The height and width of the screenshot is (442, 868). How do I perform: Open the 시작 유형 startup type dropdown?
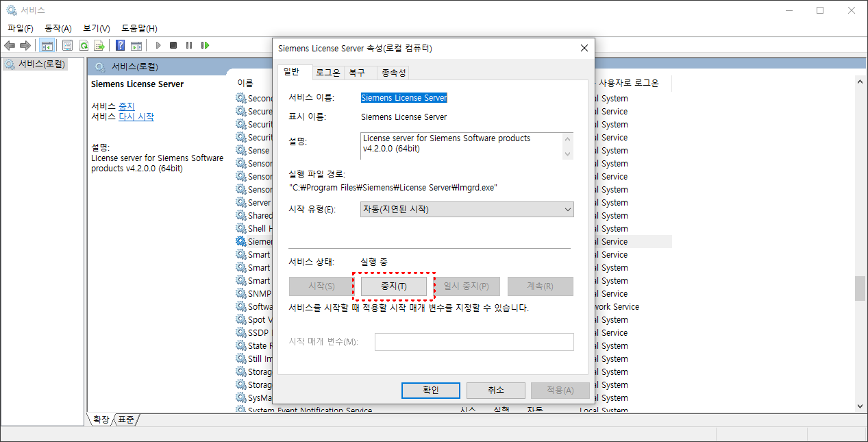467,209
